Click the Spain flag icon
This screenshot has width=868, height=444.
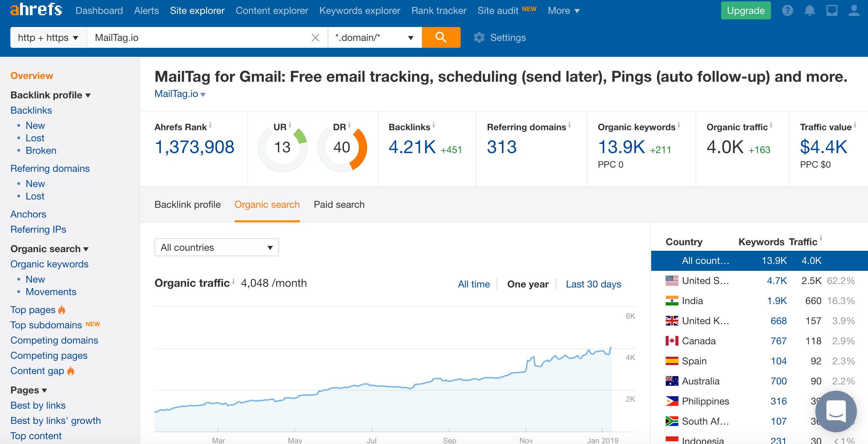672,361
